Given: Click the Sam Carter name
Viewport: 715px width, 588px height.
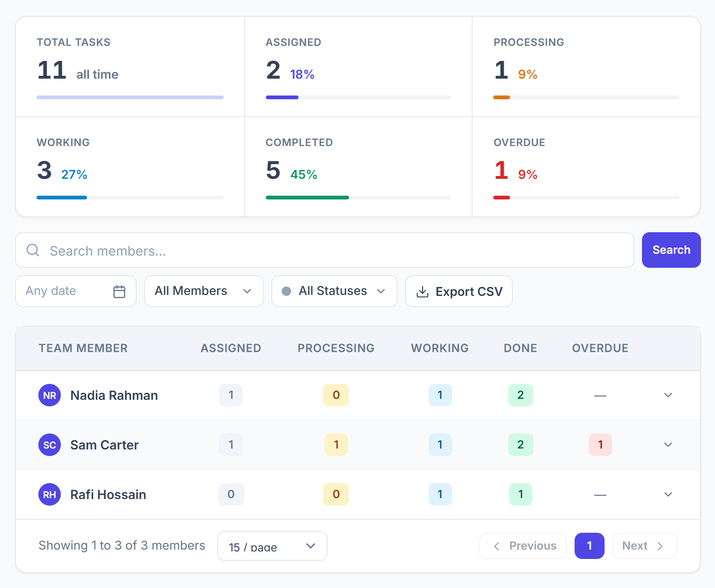Looking at the screenshot, I should point(104,445).
